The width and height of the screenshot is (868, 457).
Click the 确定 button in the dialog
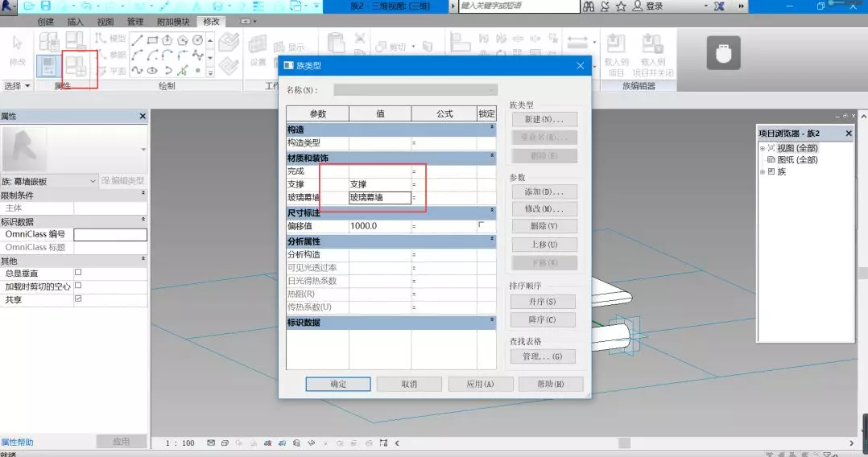[338, 384]
